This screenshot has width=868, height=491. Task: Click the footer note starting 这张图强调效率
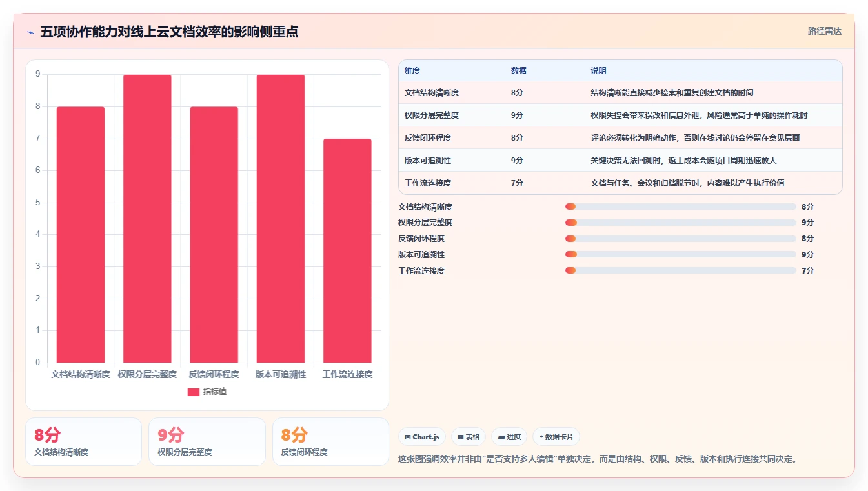(600, 459)
